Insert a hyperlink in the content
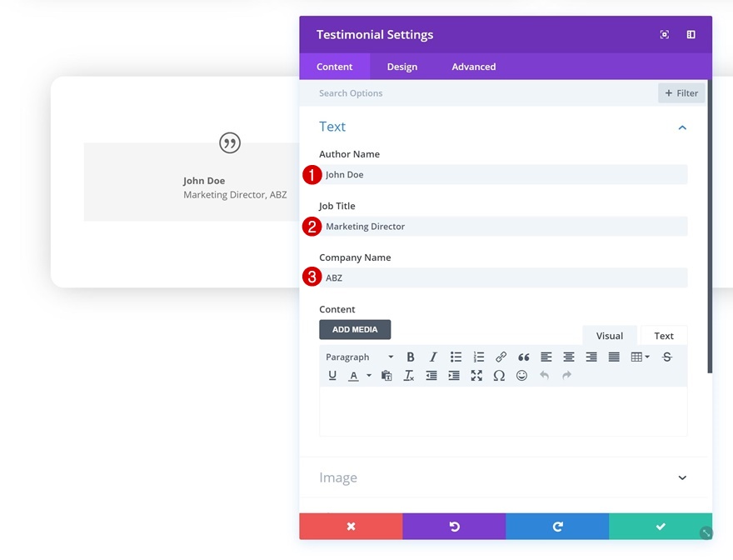The height and width of the screenshot is (560, 733). tap(501, 357)
